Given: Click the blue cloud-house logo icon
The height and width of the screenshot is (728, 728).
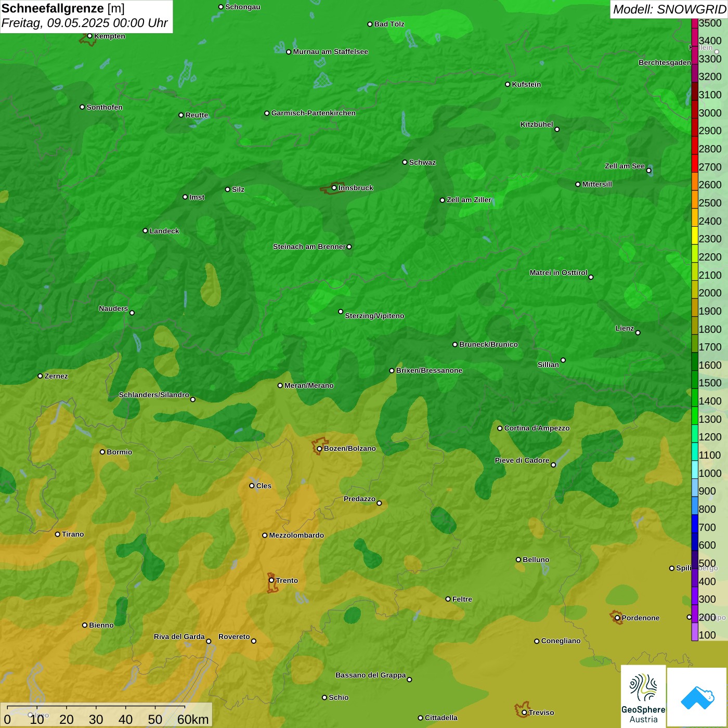Looking at the screenshot, I should click(x=697, y=697).
